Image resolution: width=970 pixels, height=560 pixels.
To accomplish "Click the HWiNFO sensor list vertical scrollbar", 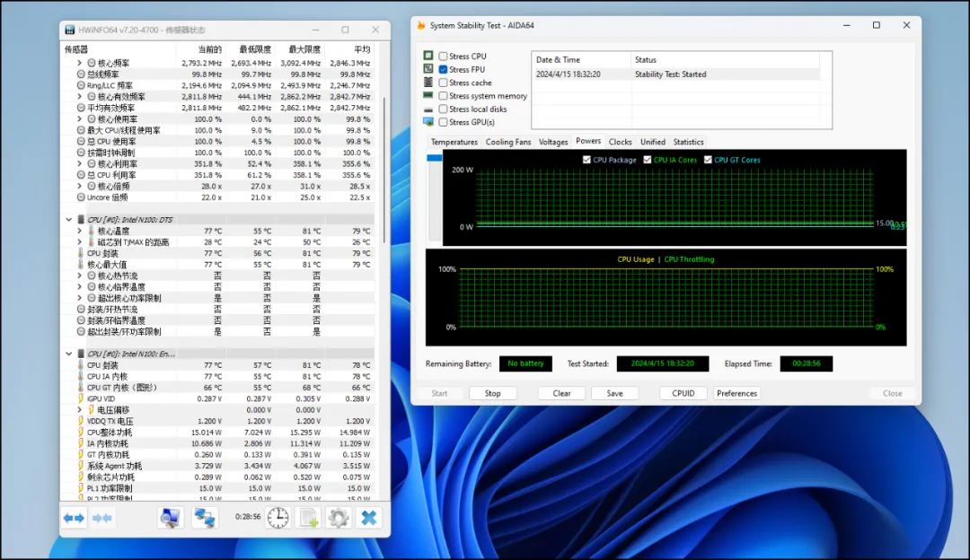I will (384, 170).
